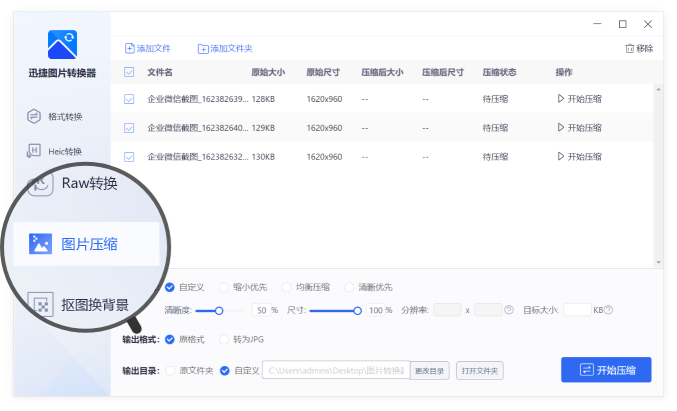Click the 分辨率 width input field
The width and height of the screenshot is (677, 411).
[x=447, y=310]
